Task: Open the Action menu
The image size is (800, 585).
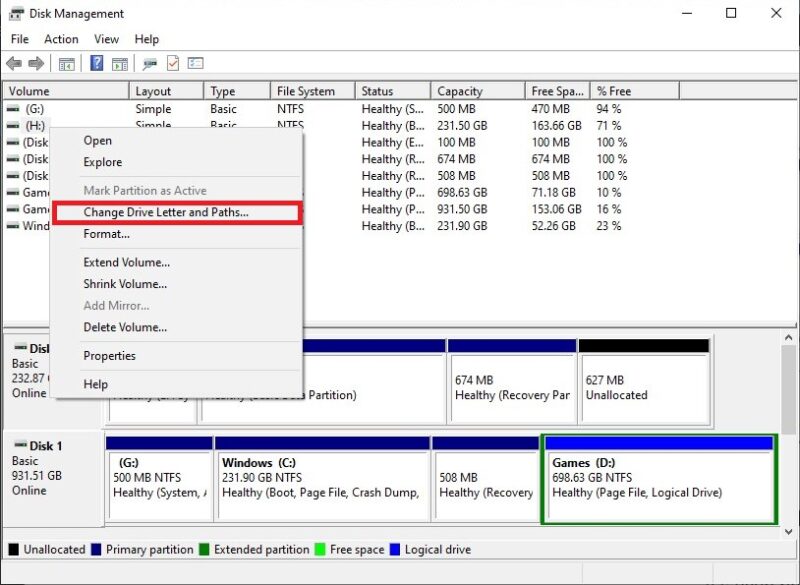Action: (x=61, y=39)
